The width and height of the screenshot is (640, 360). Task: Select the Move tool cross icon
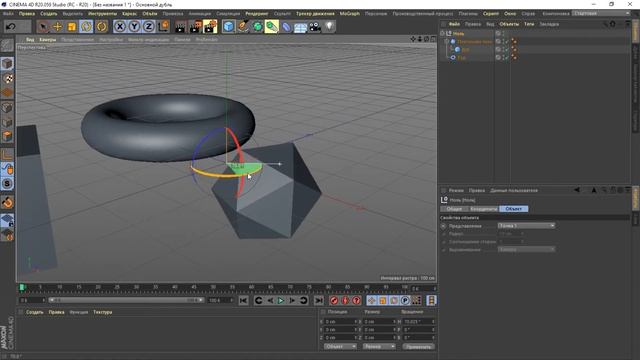[57, 27]
